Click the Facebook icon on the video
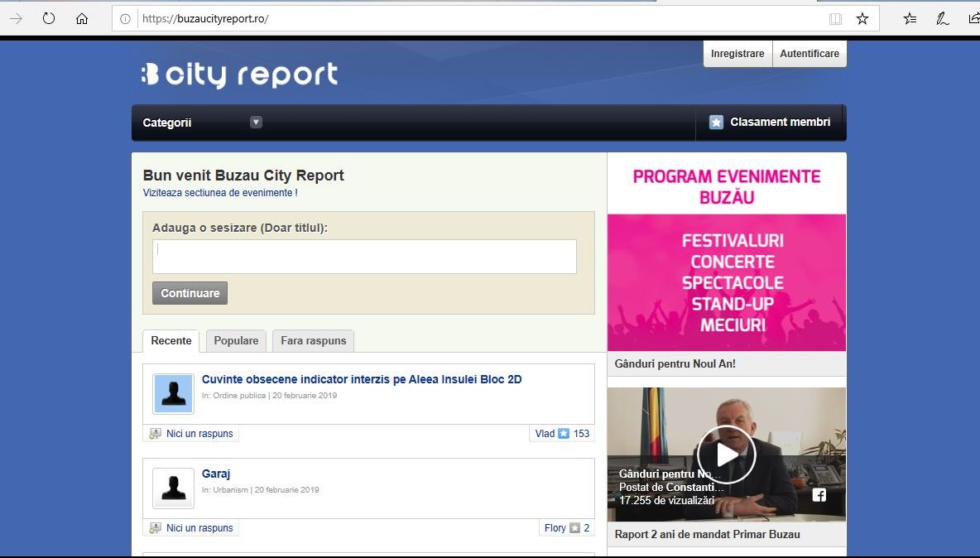Screen dimensions: 980x558 click(818, 495)
